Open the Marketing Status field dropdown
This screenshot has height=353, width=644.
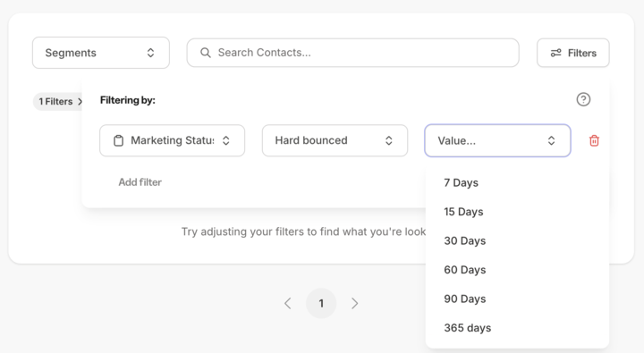coord(172,140)
